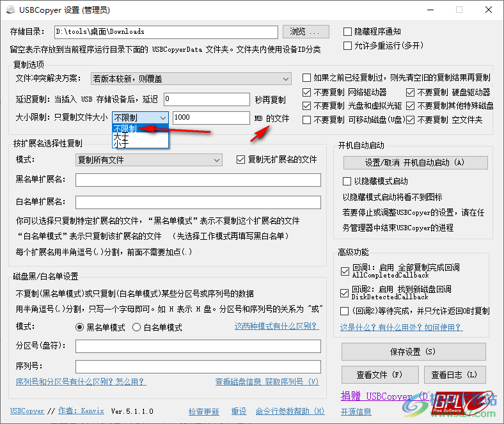Open 这两种模式有什么区别？ link
The width and height of the screenshot is (504, 424).
pyautogui.click(x=276, y=326)
